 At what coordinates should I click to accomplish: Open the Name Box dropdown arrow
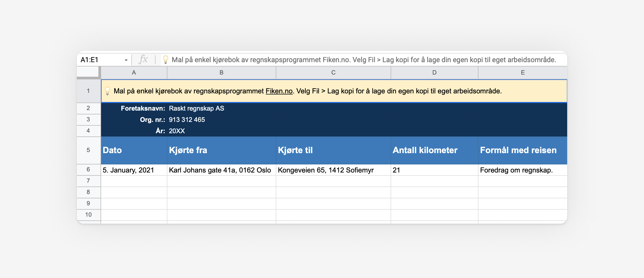click(126, 60)
